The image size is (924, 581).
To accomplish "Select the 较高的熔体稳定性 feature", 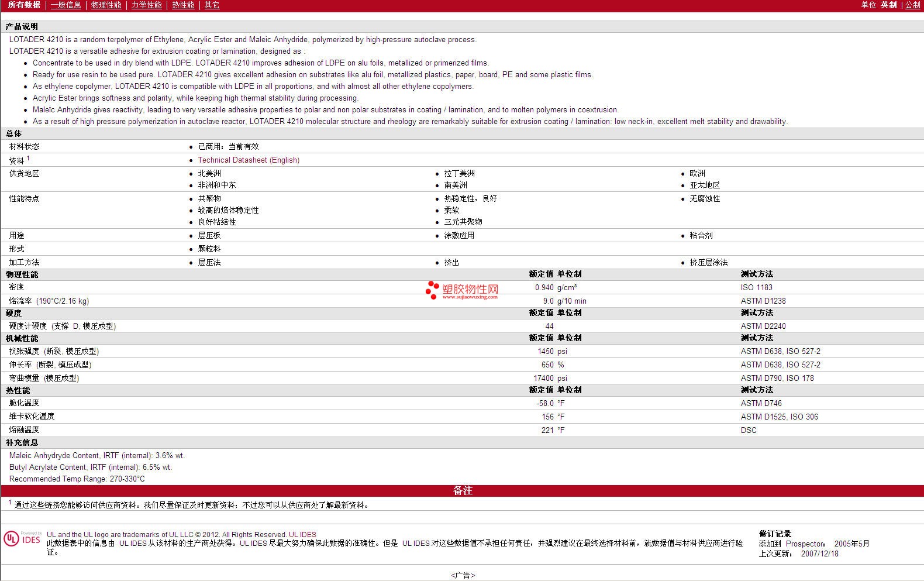I will [x=228, y=211].
